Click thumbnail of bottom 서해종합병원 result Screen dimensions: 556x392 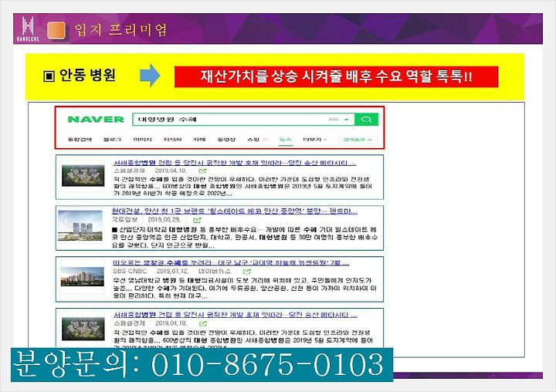(x=83, y=329)
